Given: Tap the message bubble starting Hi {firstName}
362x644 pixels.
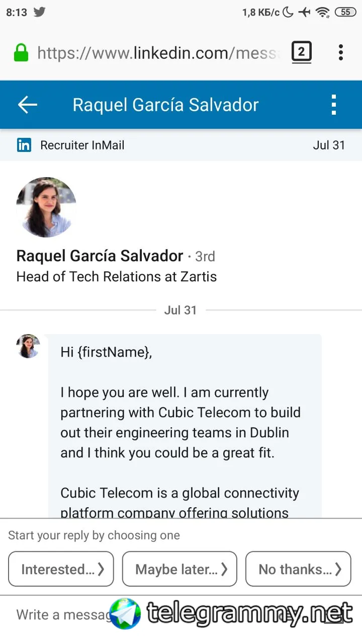Looking at the screenshot, I should point(185,426).
